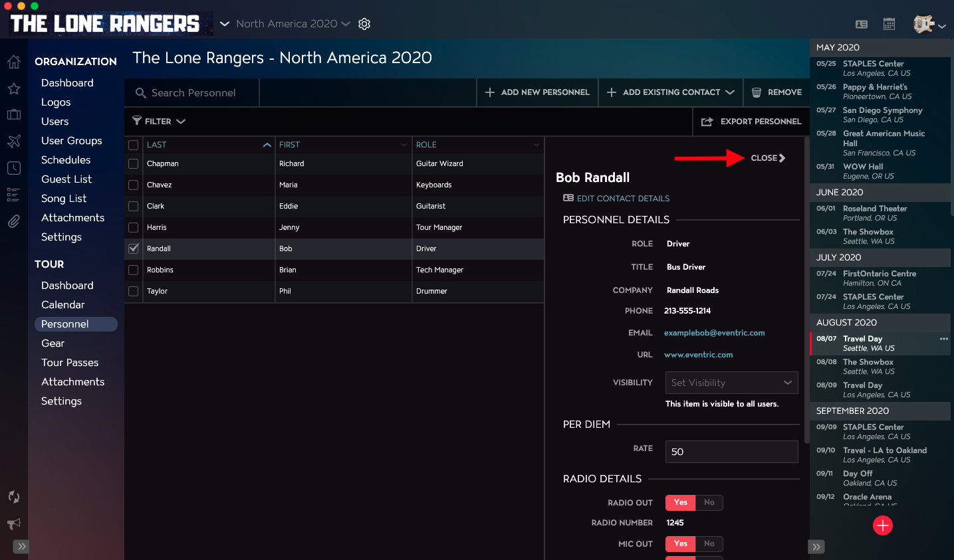Image resolution: width=954 pixels, height=560 pixels.
Task: Open Organization Dashboard
Action: coord(67,83)
